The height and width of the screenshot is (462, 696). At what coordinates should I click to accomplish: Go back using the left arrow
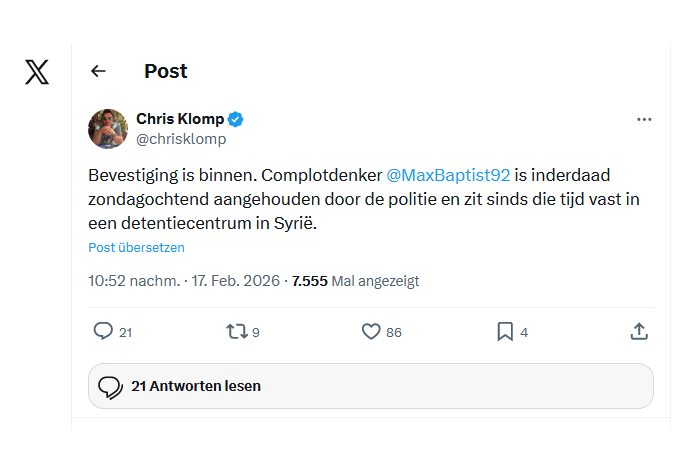[98, 71]
